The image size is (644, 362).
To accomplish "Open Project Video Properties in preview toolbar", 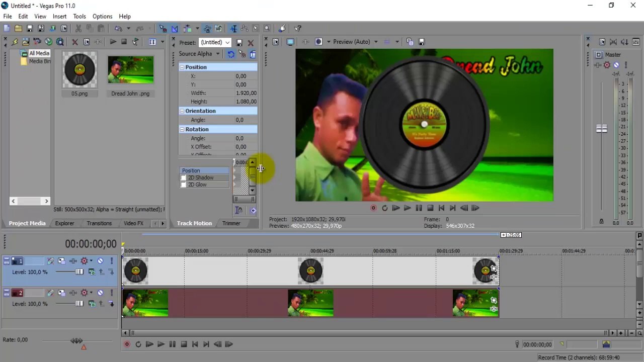I will point(275,42).
